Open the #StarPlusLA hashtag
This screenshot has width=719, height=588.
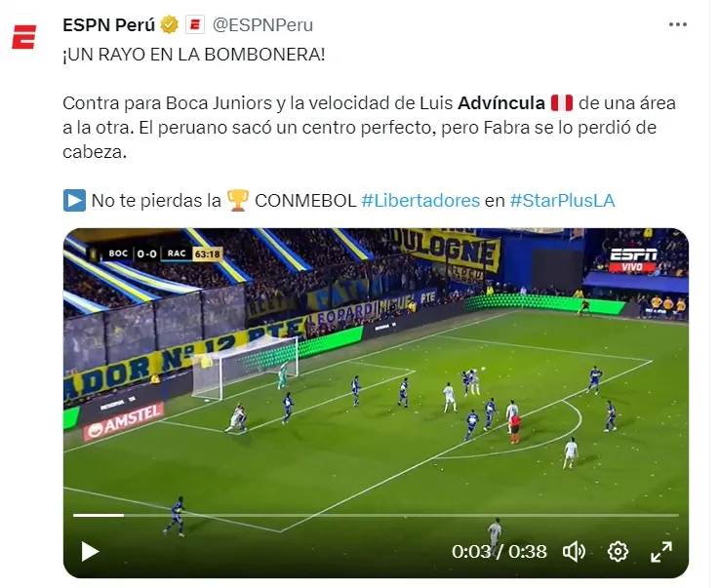coord(562,201)
